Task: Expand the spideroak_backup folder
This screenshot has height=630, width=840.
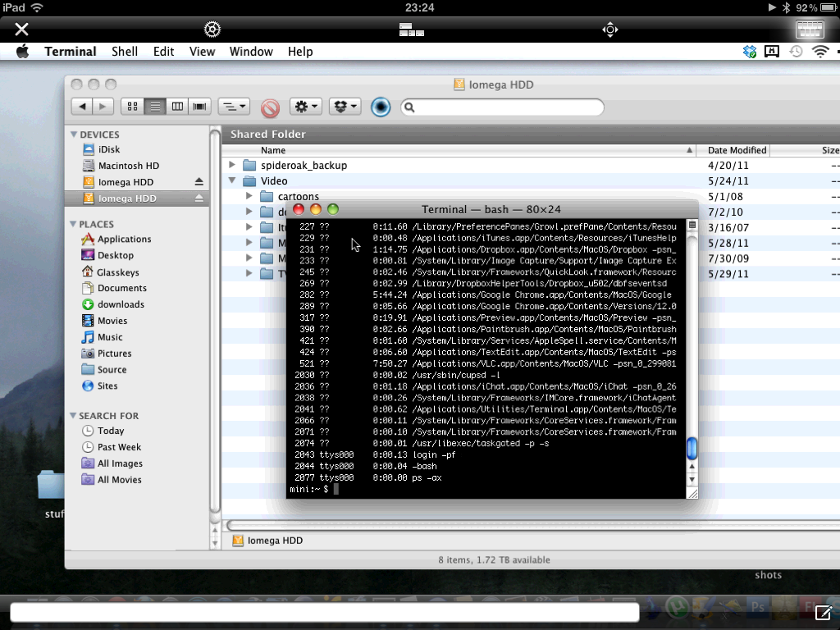Action: point(233,166)
